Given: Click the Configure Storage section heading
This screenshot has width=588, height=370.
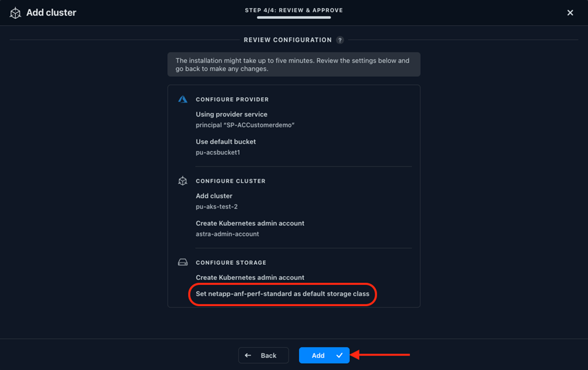Looking at the screenshot, I should [231, 263].
